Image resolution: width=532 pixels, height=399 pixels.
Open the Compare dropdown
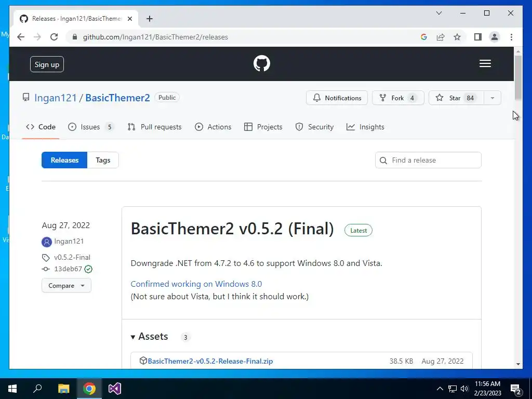[x=66, y=285]
